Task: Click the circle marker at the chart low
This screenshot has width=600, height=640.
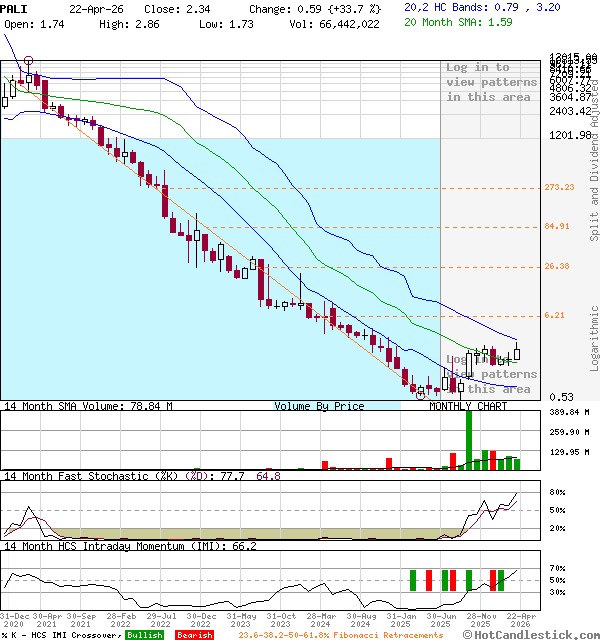Action: click(420, 395)
